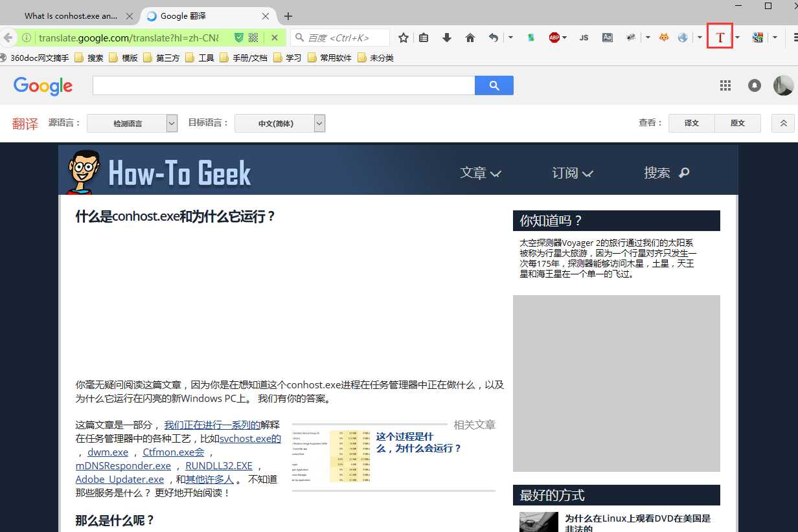Click the QR code icon in address bar
798x532 pixels.
click(253, 38)
